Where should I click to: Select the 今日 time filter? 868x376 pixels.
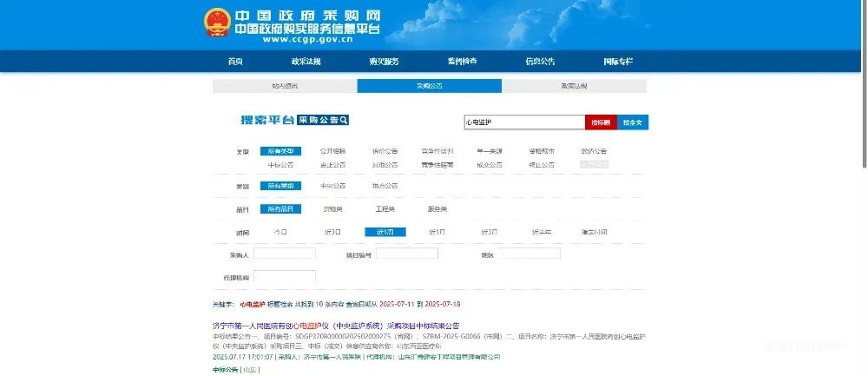[280, 233]
